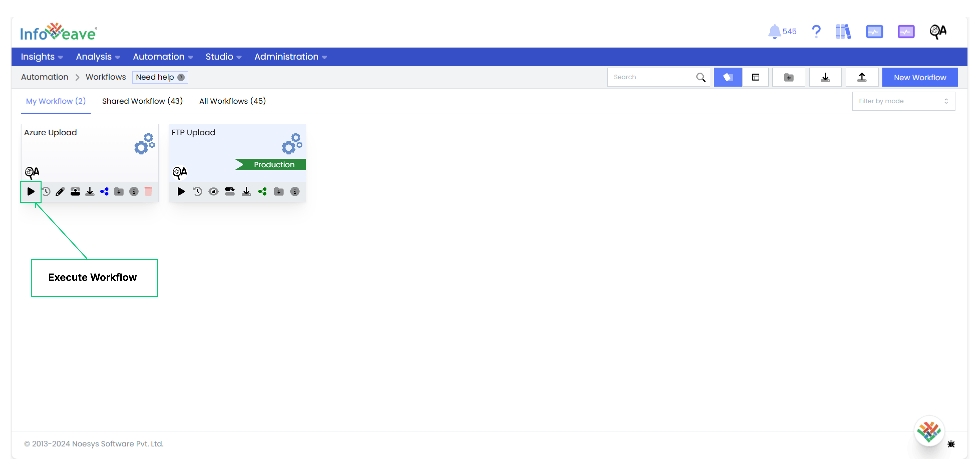Click the edit pencil icon on Azure Upload
Image resolution: width=980 pixels, height=476 pixels.
[59, 192]
